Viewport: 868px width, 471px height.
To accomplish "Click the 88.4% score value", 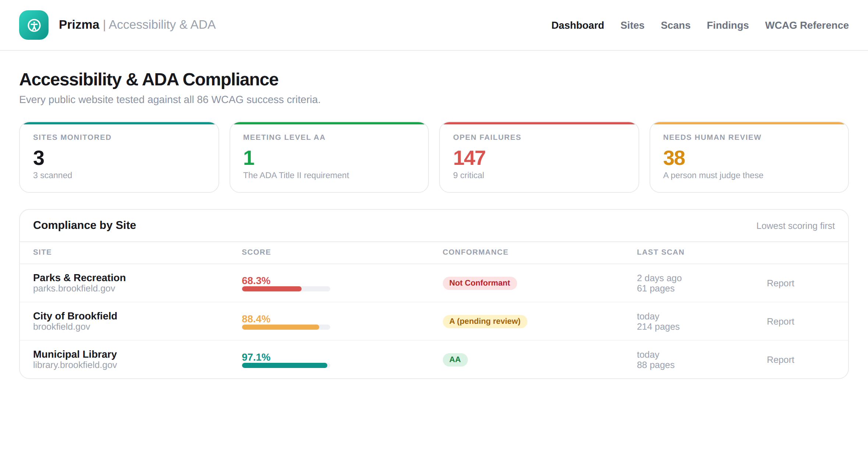I will [x=256, y=319].
